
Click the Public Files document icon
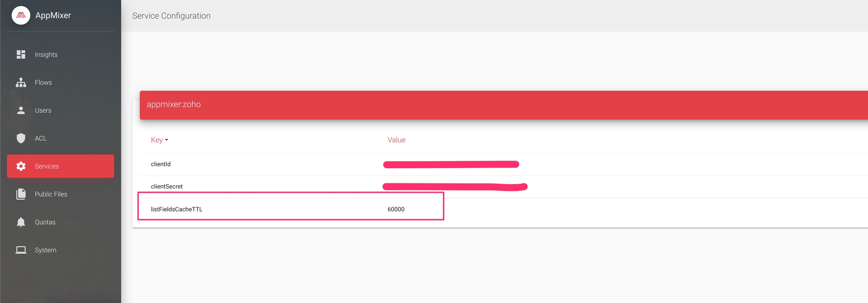pyautogui.click(x=21, y=194)
